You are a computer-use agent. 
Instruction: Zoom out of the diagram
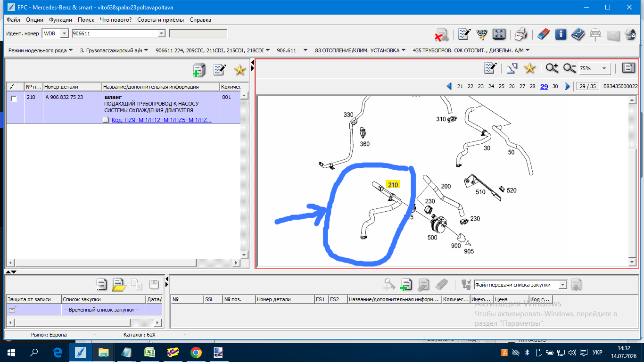click(x=570, y=68)
